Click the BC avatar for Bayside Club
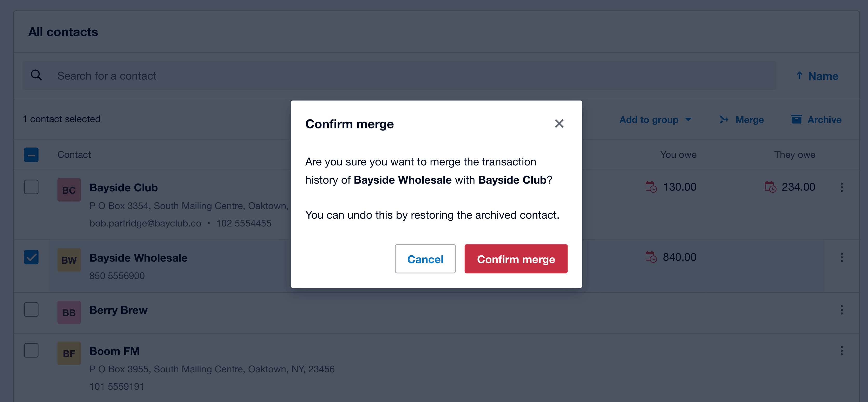The height and width of the screenshot is (402, 868). point(69,190)
